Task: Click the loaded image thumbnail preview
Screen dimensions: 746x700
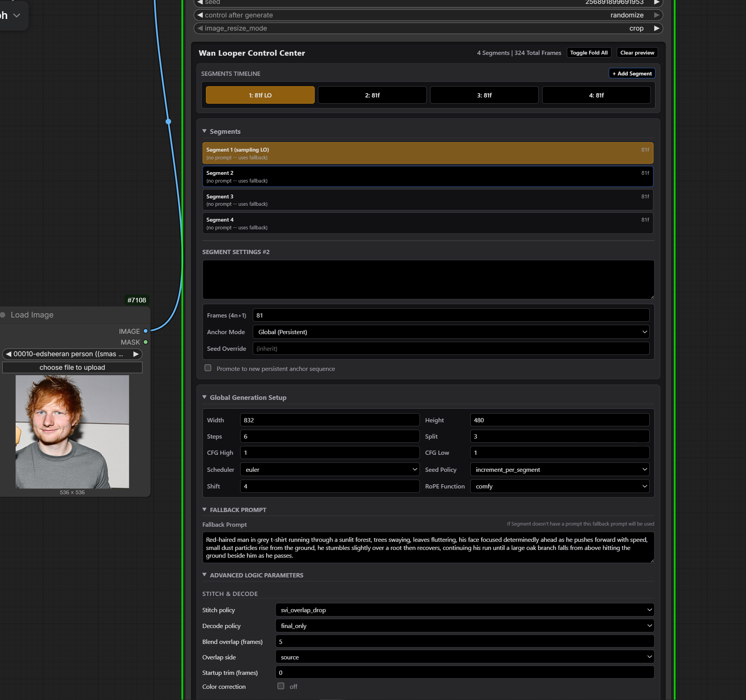Action: click(72, 432)
